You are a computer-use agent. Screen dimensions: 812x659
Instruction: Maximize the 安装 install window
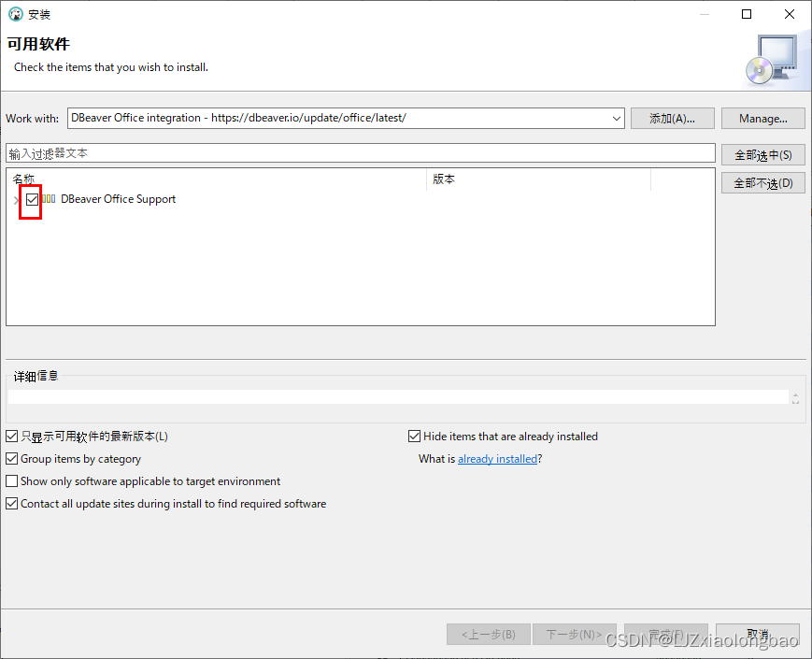click(747, 14)
